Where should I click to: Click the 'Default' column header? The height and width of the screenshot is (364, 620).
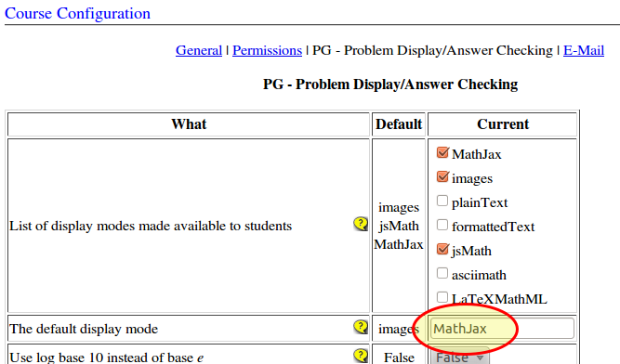point(399,124)
